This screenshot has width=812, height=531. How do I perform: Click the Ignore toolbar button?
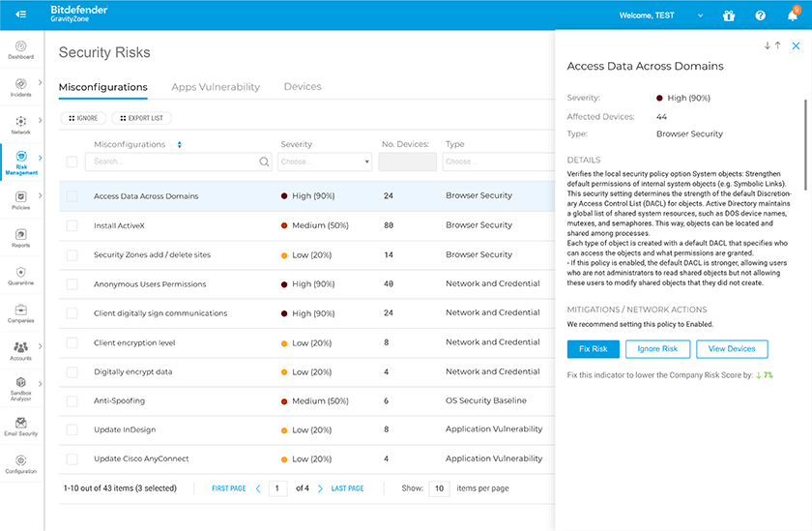point(83,118)
